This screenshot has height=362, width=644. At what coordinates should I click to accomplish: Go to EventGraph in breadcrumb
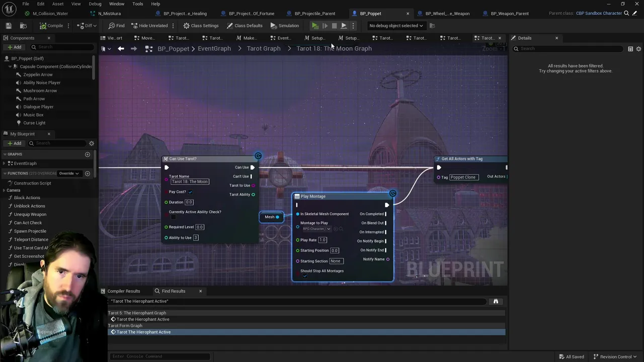click(214, 49)
